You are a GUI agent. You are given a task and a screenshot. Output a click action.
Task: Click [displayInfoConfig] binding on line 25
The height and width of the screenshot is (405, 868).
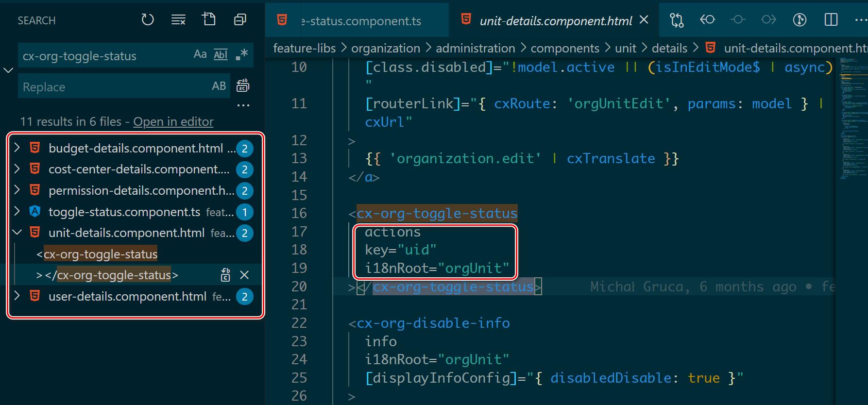441,378
